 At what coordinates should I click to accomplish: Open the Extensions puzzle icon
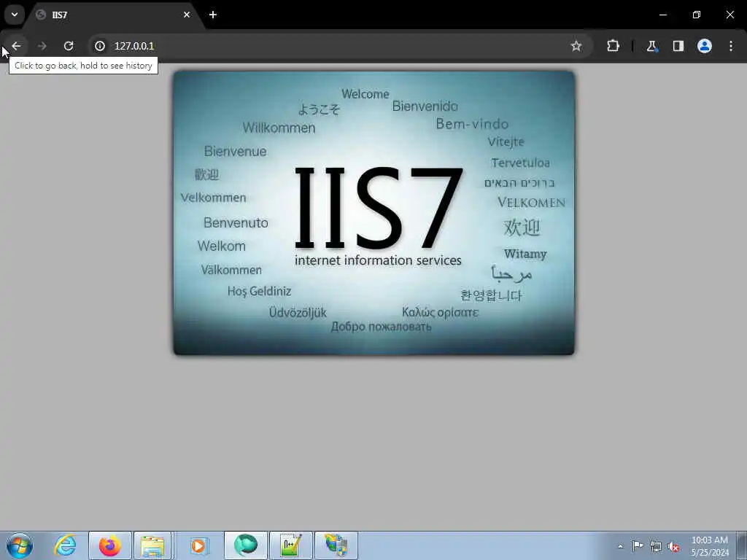pos(613,46)
